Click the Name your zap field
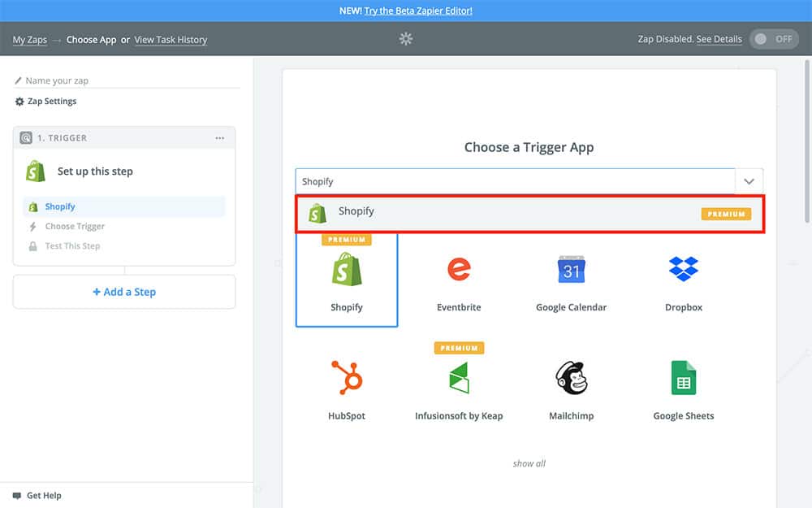The image size is (812, 508). pos(130,80)
